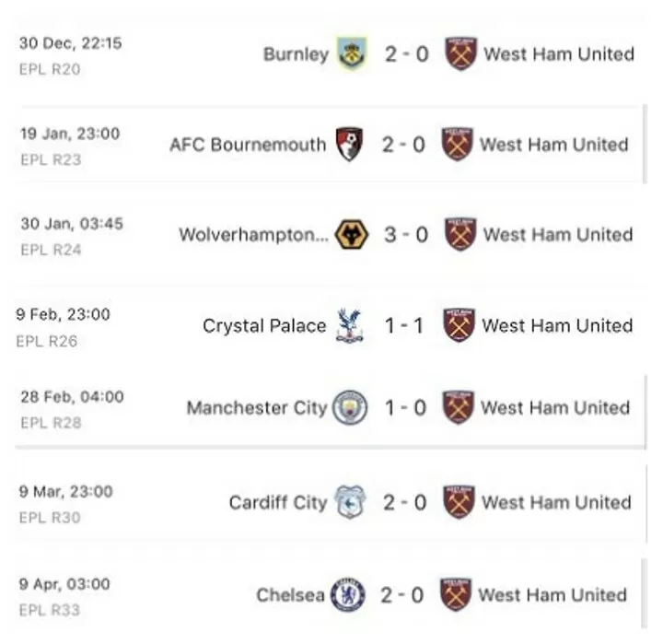Image resolution: width=663 pixels, height=644 pixels.
Task: Click the Crystal Palace eagle crest
Action: tap(350, 325)
